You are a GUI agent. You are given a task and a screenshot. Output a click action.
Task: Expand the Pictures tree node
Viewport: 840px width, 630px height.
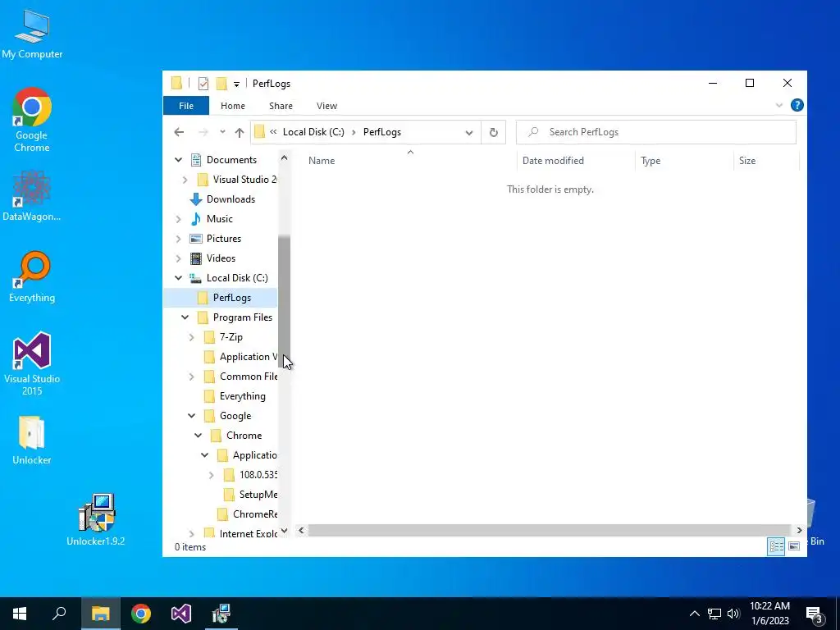tap(178, 239)
